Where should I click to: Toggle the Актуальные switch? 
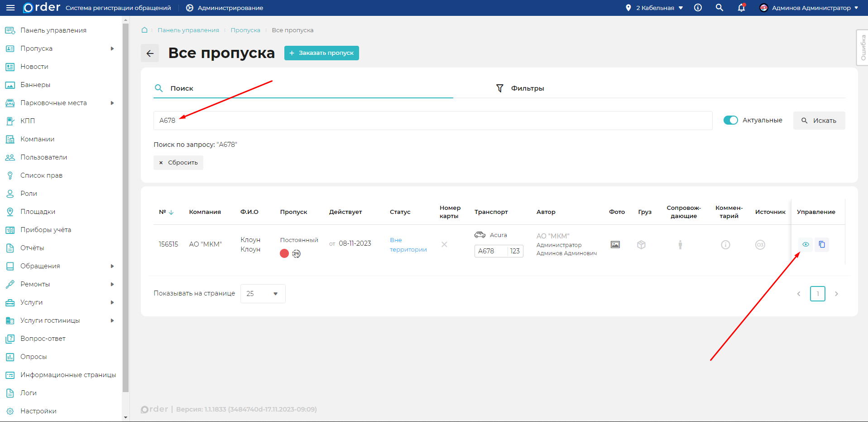[x=730, y=120]
